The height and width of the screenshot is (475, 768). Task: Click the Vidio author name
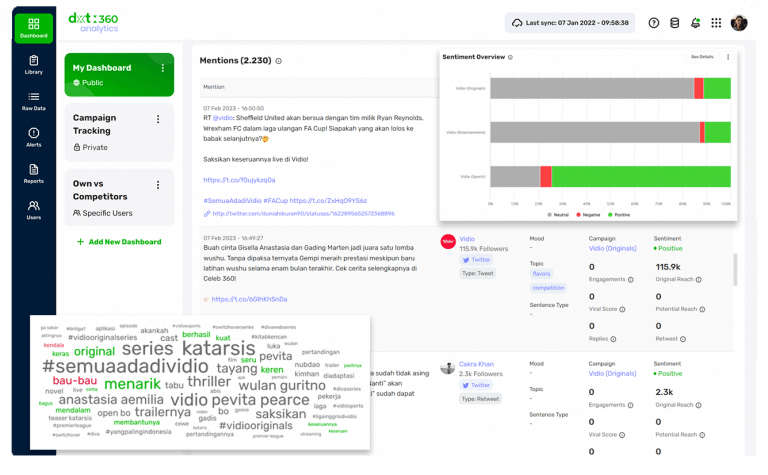tap(467, 239)
